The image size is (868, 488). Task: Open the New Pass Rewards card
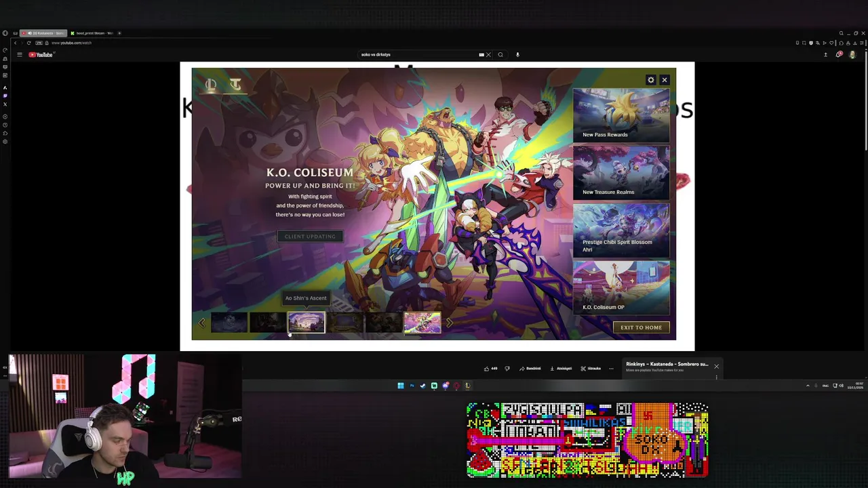click(x=621, y=115)
